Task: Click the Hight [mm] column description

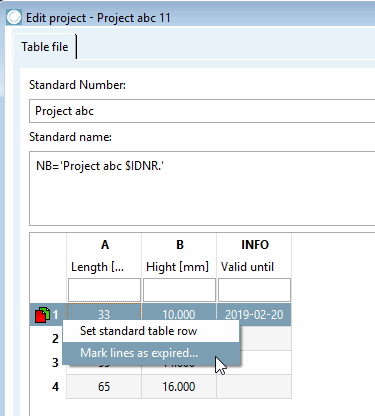Action: (x=177, y=267)
